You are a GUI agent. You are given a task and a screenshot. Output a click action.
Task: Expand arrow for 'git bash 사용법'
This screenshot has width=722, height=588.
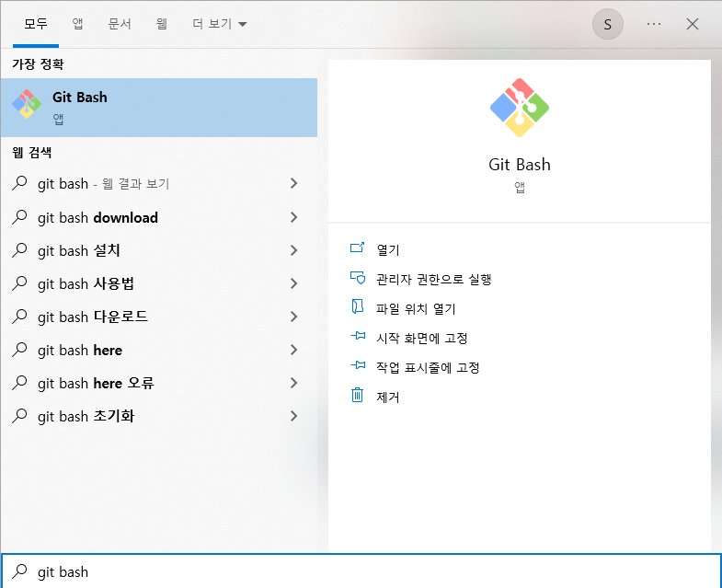tap(293, 283)
